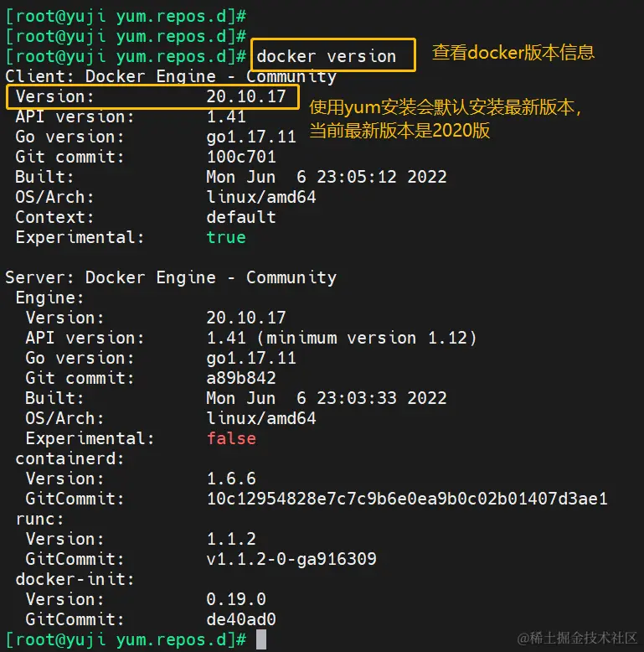Click the runc GitCommit v1.1.2-0-ga916309
Screen dimensions: 644x652
291,559
